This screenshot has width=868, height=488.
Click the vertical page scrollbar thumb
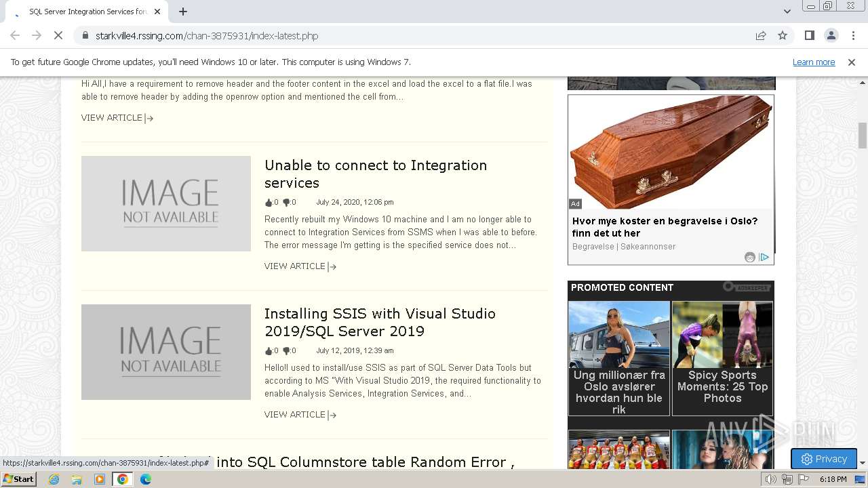click(863, 136)
